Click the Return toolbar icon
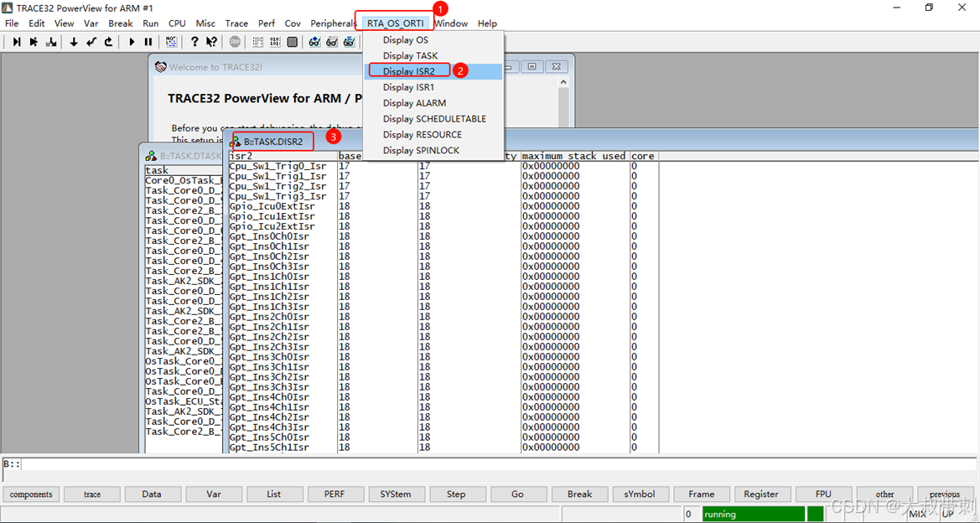 [x=91, y=42]
